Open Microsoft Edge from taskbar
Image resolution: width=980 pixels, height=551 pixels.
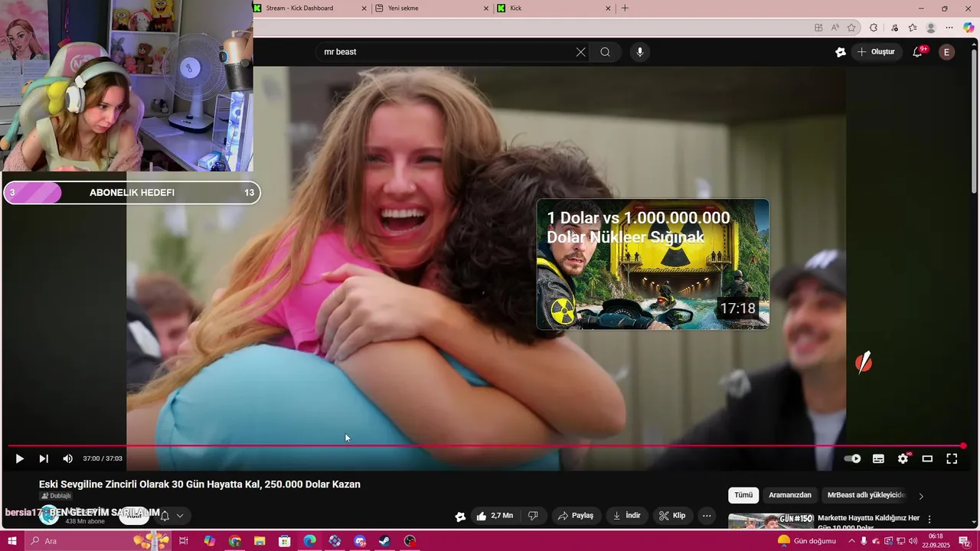point(309,541)
